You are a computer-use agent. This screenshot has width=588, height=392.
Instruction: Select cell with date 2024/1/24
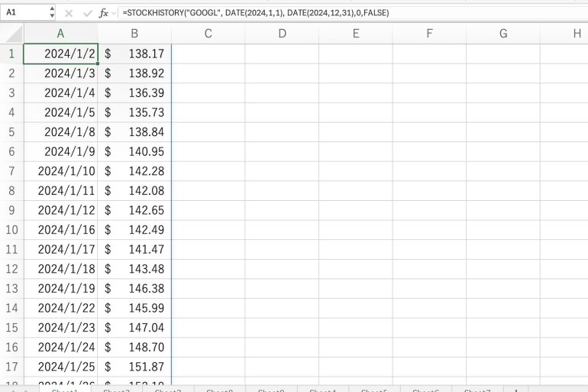(x=60, y=347)
